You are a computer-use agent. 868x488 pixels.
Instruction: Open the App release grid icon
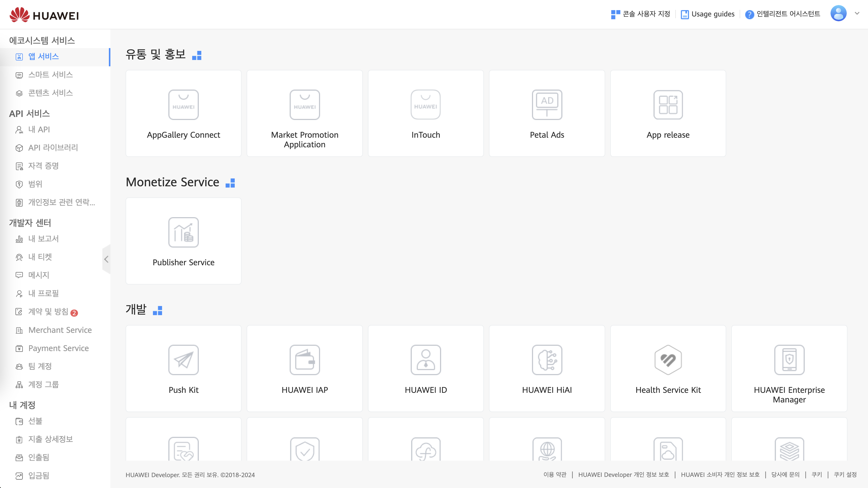click(668, 105)
